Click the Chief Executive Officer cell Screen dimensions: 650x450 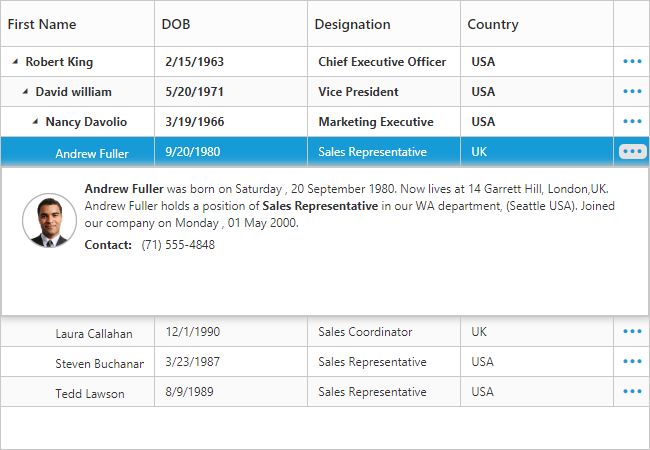(382, 62)
